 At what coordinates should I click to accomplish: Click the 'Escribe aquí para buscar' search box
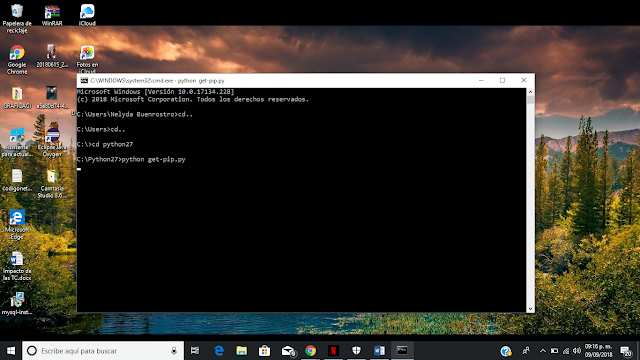tap(103, 351)
